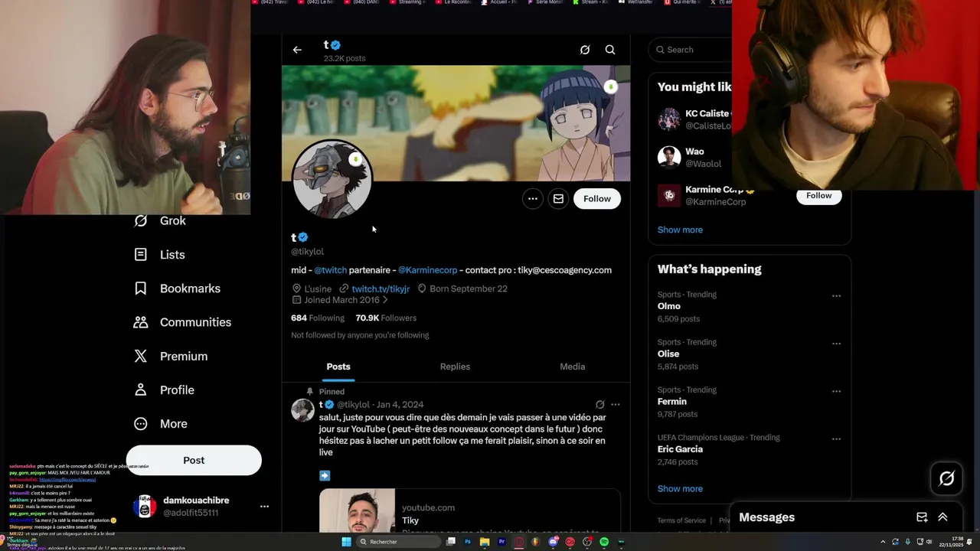The width and height of the screenshot is (980, 551).
Task: Open the floating Grok button
Action: click(947, 479)
